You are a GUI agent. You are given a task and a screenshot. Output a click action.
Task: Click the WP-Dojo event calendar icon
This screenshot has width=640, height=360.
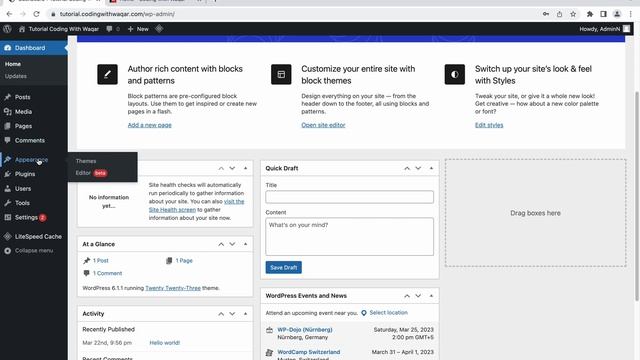point(269,330)
